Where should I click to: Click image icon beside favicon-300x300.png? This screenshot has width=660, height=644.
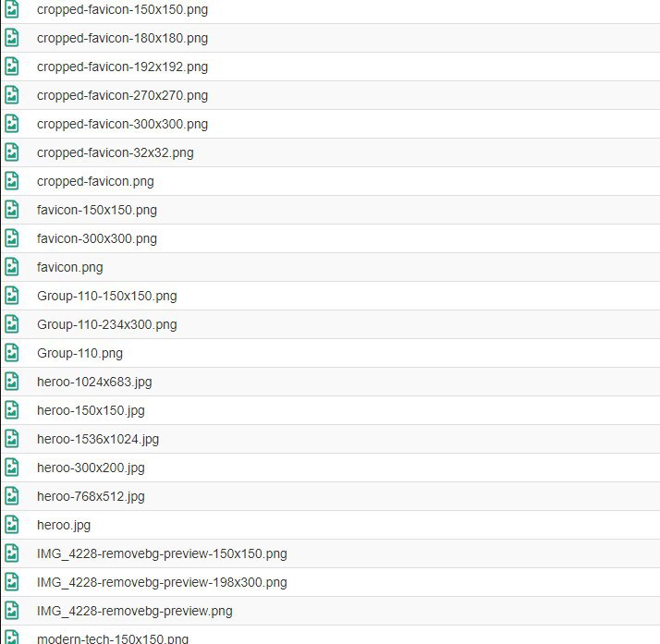(x=12, y=238)
